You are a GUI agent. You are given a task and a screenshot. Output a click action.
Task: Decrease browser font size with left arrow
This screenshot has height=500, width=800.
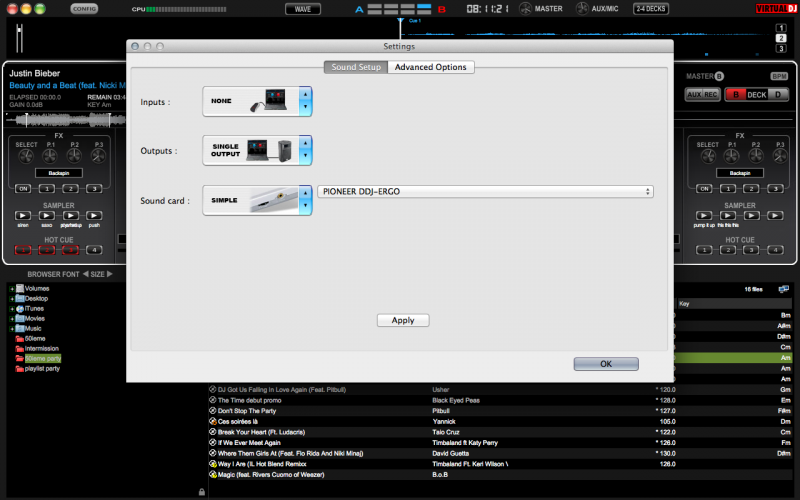(x=85, y=274)
